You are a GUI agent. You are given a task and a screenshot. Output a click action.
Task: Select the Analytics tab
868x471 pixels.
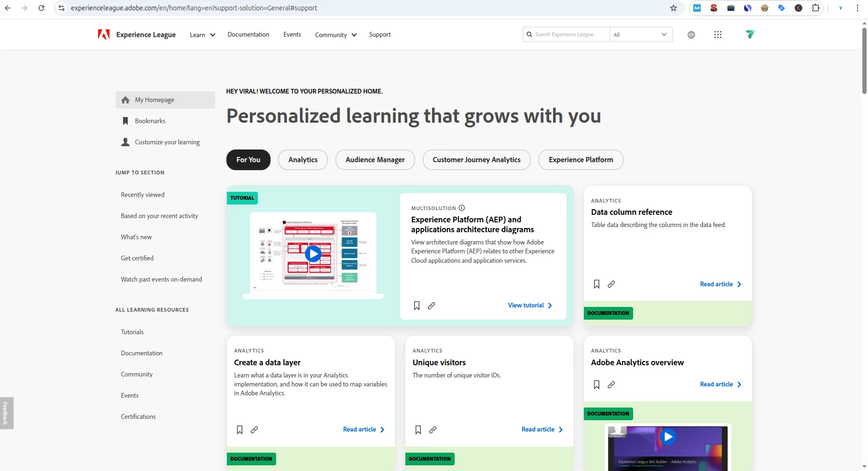pos(303,160)
